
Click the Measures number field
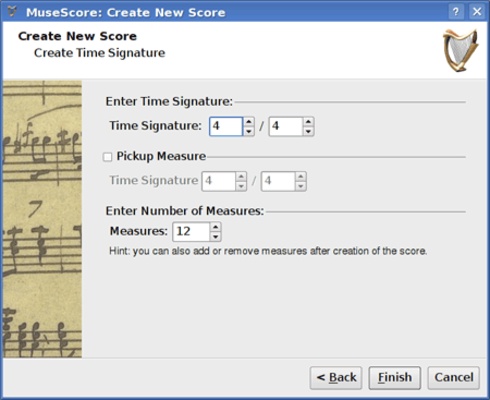(x=191, y=232)
